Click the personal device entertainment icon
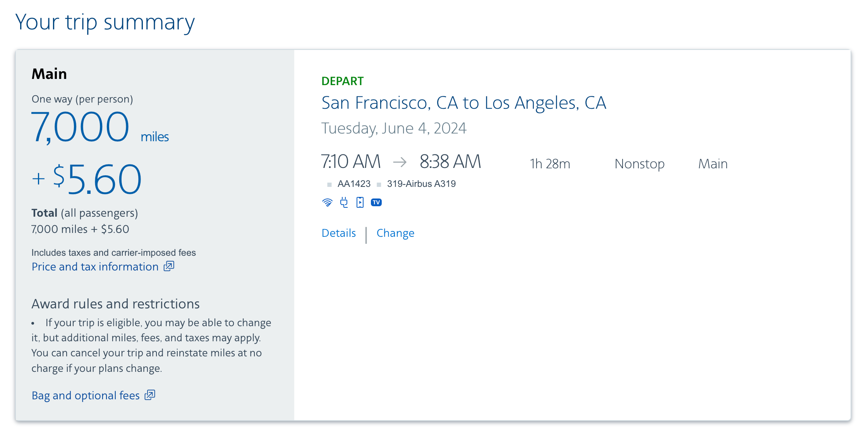The image size is (868, 438). pos(360,202)
